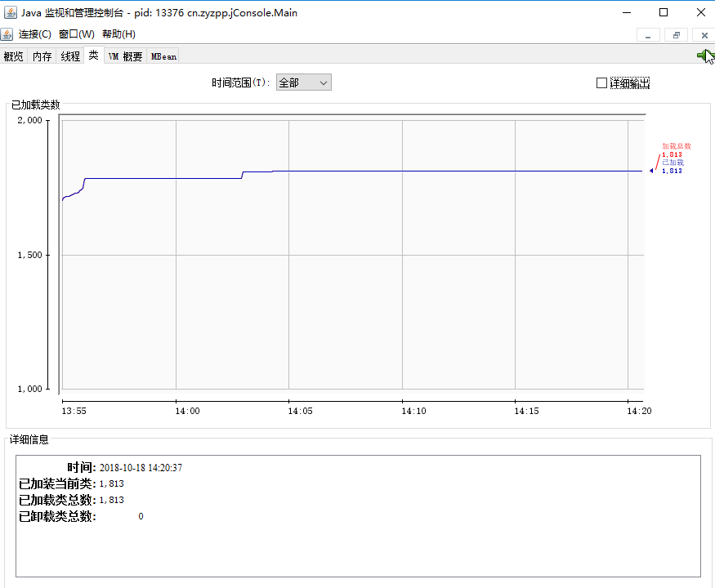
Task: Click the arrow of the 全部 combo box
Action: pyautogui.click(x=324, y=82)
